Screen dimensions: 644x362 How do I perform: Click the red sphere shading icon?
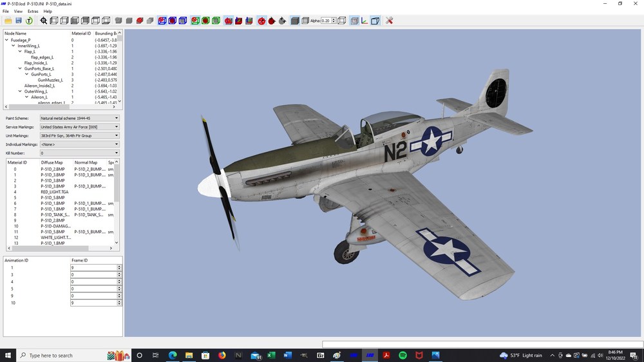coord(140,21)
